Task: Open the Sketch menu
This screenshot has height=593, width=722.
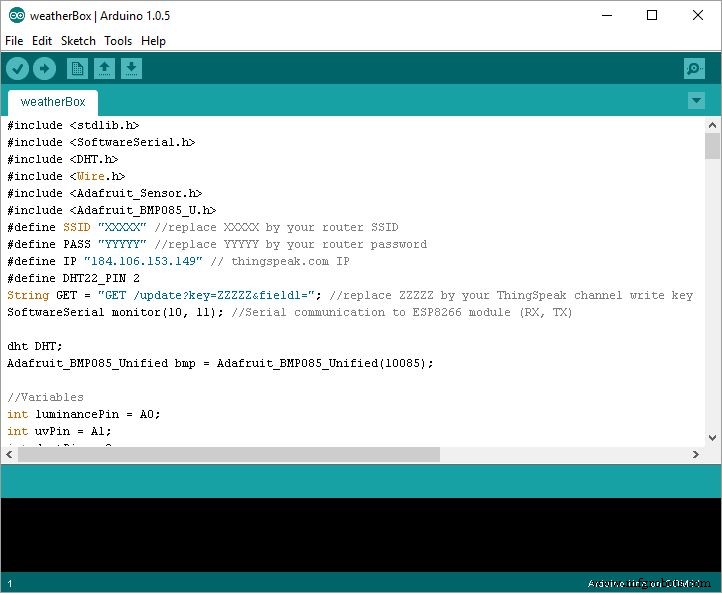Action: pyautogui.click(x=78, y=41)
